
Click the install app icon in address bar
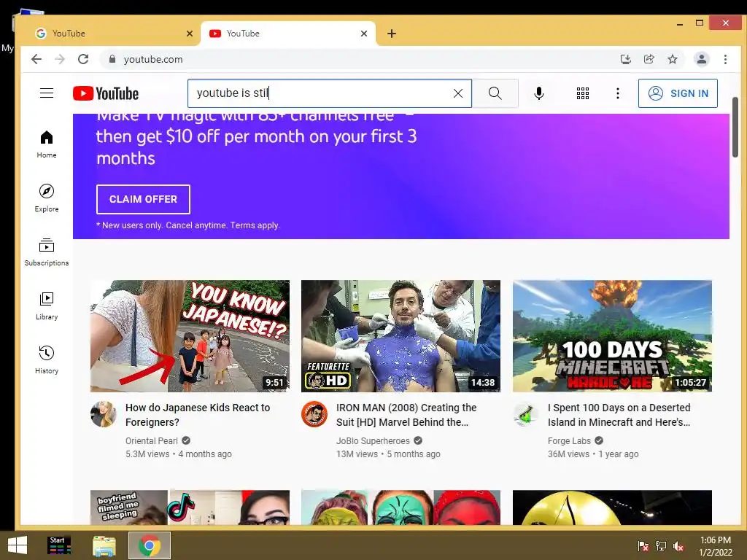(x=625, y=59)
